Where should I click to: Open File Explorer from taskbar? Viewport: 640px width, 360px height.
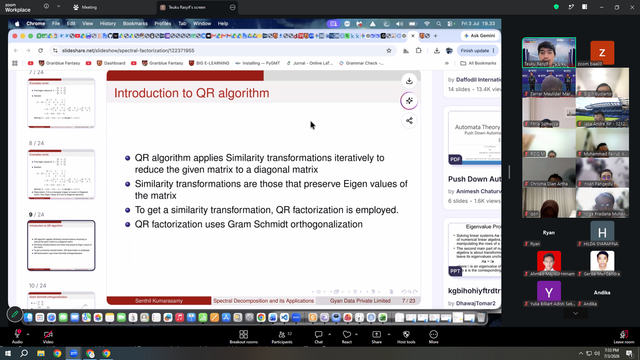[x=41, y=353]
